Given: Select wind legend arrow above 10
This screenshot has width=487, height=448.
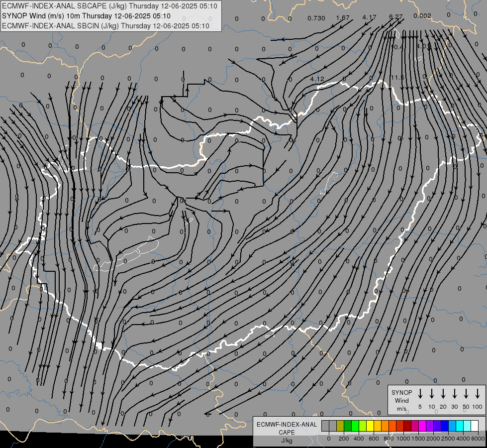Looking at the screenshot, I should pyautogui.click(x=432, y=394).
